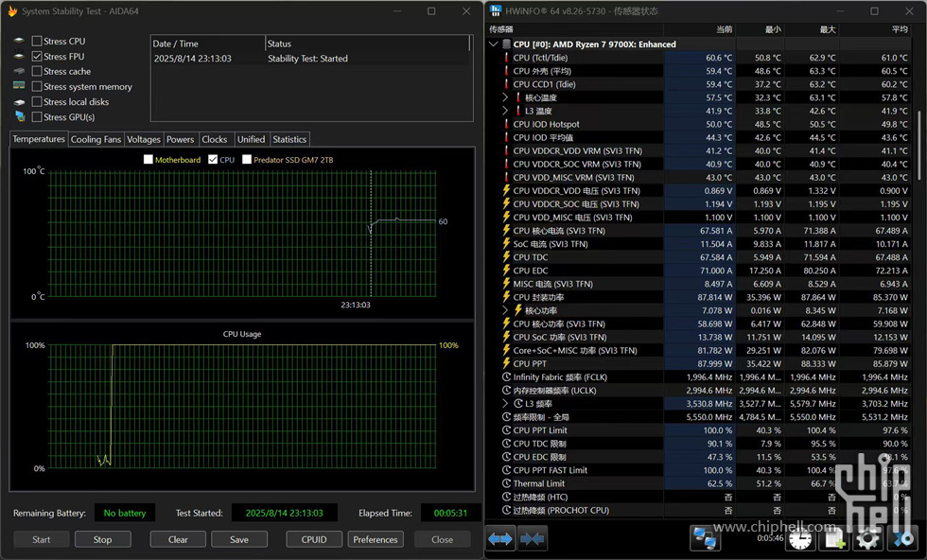
Task: Click the log file icon with green plus
Action: pyautogui.click(x=834, y=539)
